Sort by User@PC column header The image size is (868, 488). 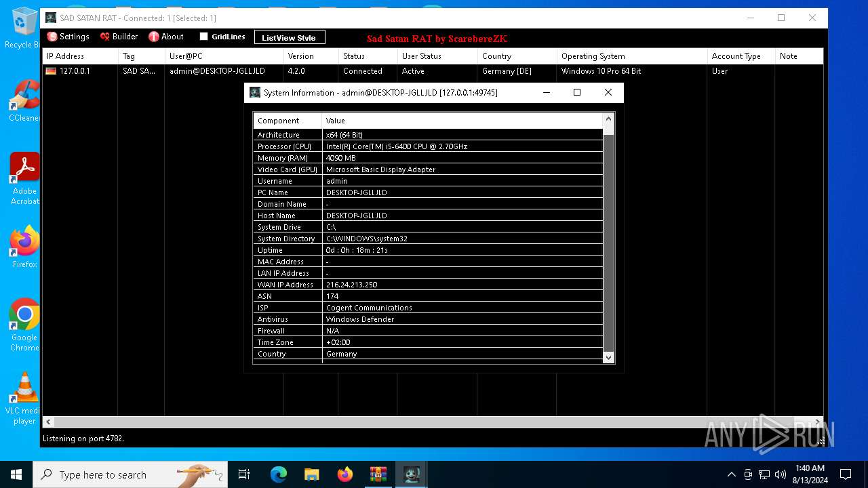(224, 56)
